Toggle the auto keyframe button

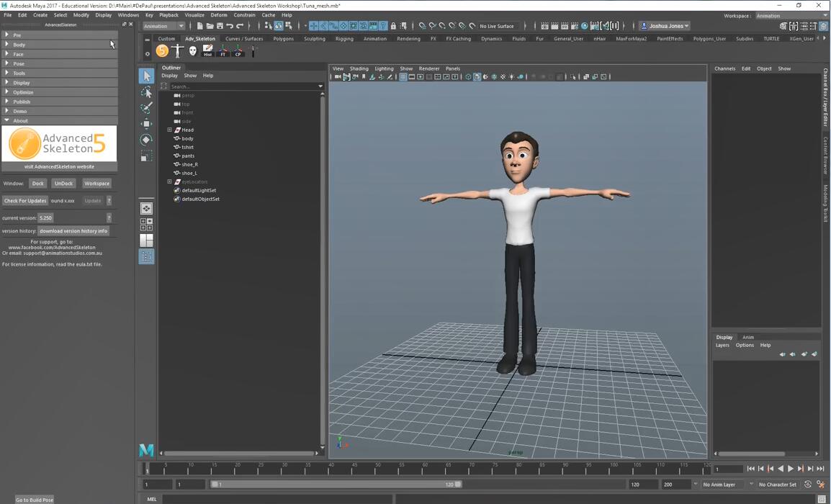(x=807, y=485)
